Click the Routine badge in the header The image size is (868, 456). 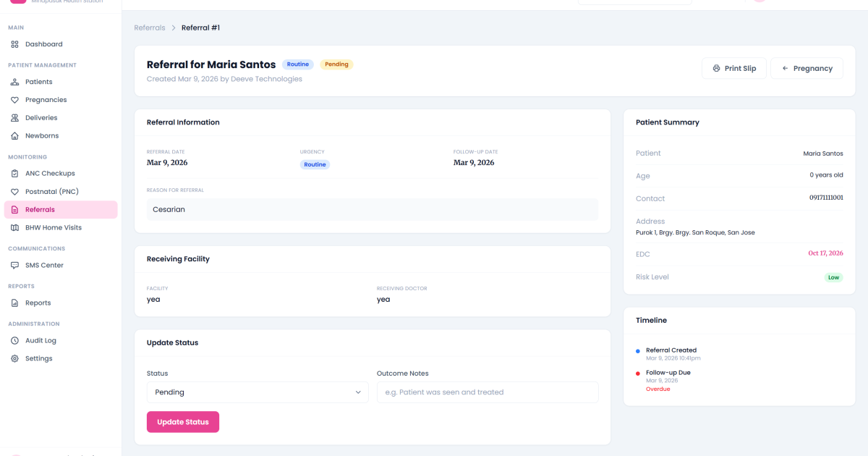point(298,64)
